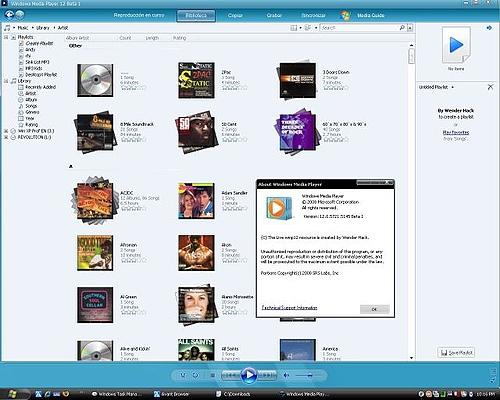Click the Save Playlist button

pyautogui.click(x=456, y=352)
